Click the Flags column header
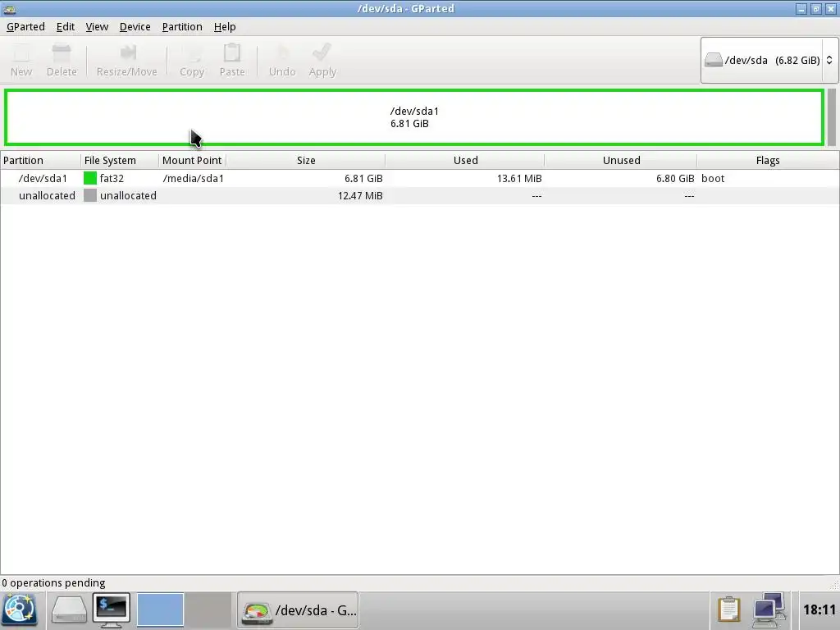 [768, 160]
